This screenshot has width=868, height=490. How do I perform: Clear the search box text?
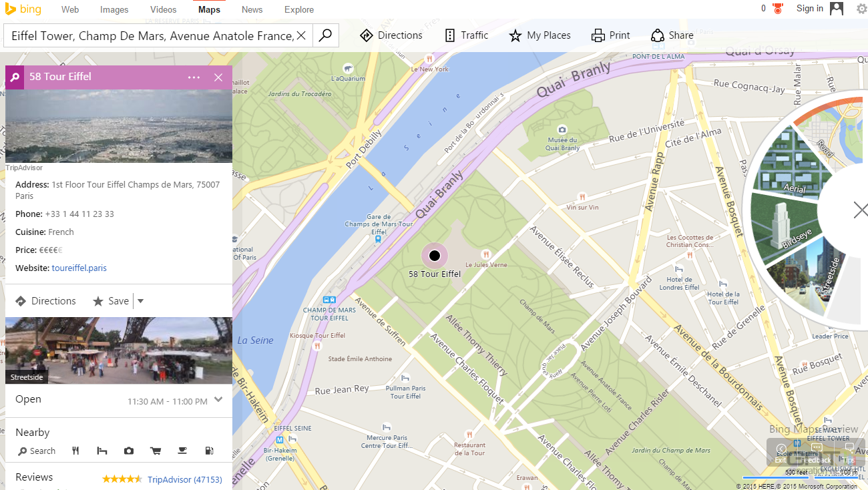[x=301, y=35]
